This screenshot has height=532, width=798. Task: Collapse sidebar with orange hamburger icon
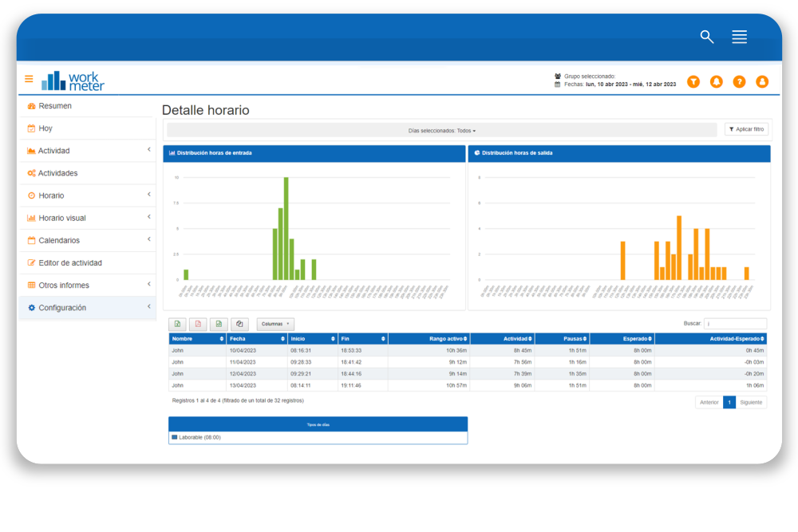(x=29, y=79)
